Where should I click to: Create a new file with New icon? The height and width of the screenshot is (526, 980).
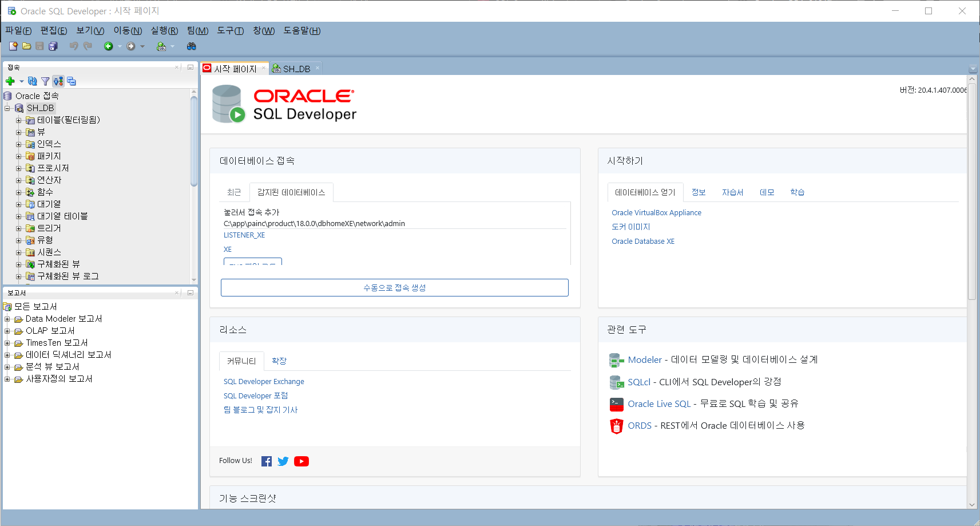13,46
